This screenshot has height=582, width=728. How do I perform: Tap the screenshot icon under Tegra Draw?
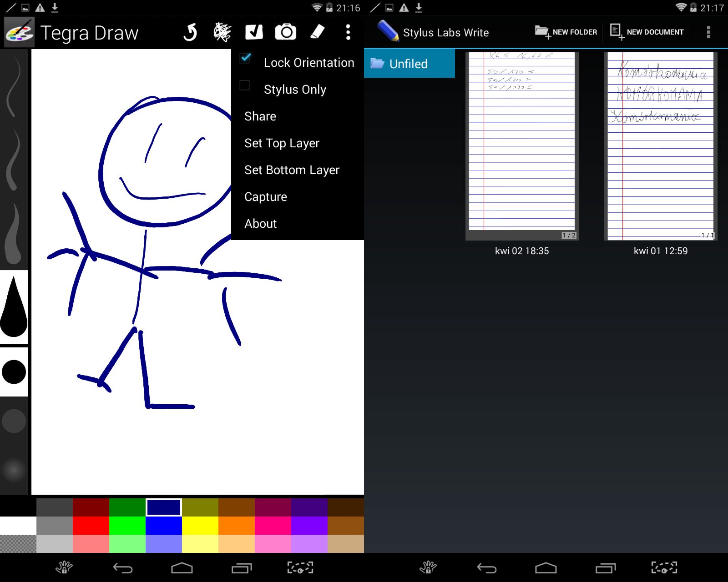pos(300,567)
